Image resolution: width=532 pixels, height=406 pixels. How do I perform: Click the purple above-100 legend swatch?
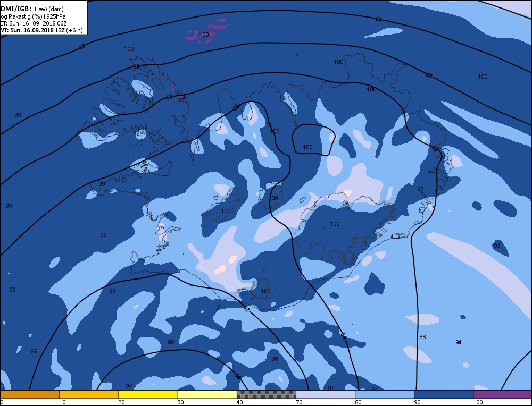click(503, 394)
